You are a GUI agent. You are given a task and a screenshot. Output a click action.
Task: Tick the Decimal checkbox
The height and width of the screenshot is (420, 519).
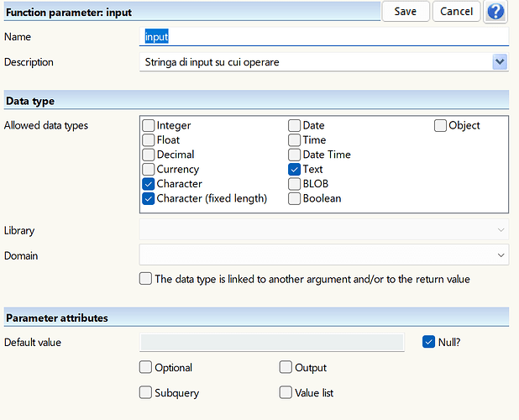click(149, 155)
